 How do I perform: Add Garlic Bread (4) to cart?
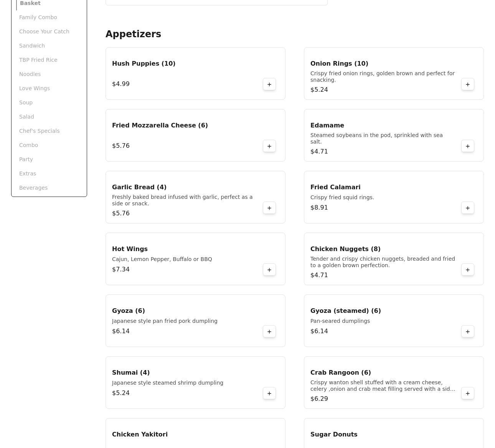(269, 208)
